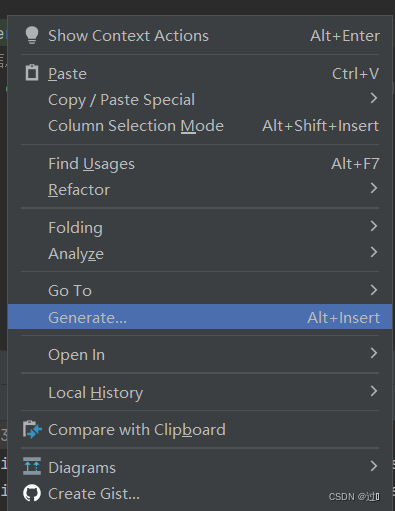Click the clipboard Paste icon
395x511 pixels.
32,73
